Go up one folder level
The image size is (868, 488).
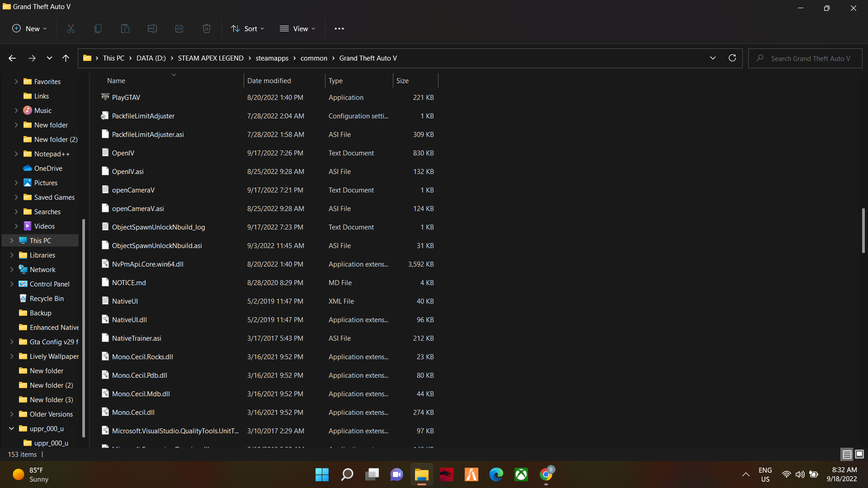(66, 58)
